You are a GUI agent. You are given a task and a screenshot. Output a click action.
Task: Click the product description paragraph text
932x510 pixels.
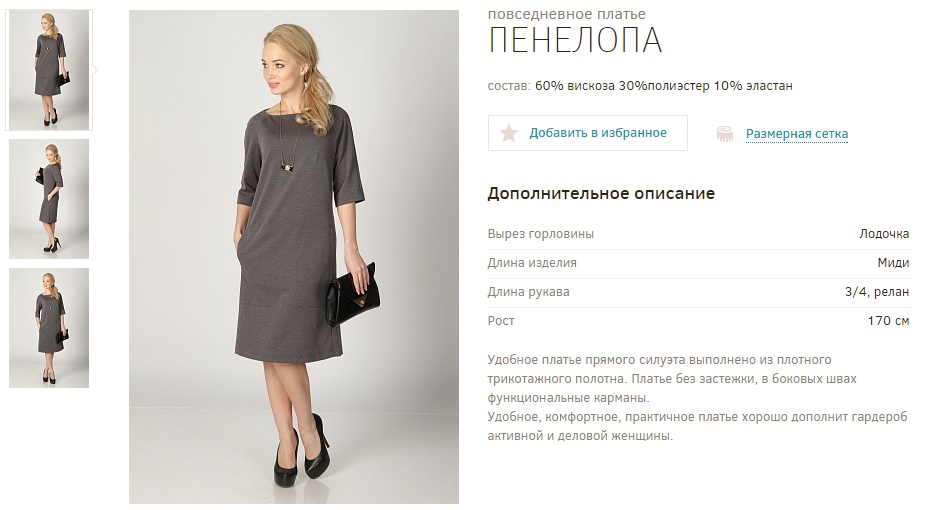(x=697, y=398)
